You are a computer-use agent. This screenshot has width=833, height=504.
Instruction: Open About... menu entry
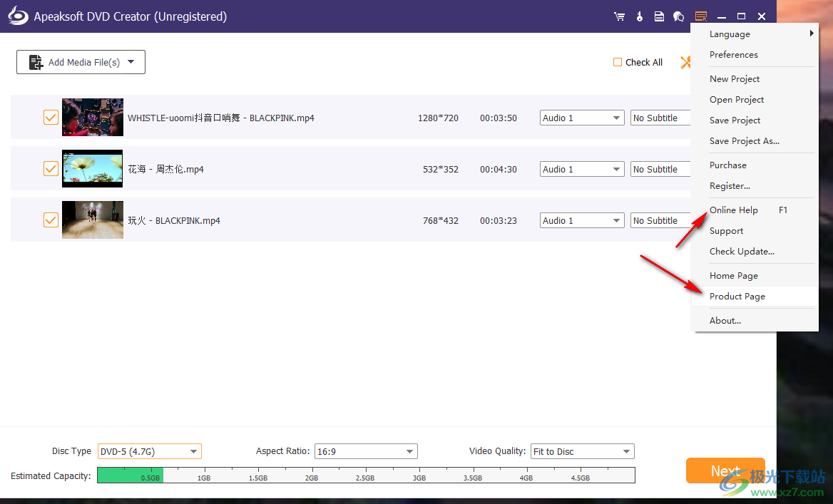click(755, 320)
